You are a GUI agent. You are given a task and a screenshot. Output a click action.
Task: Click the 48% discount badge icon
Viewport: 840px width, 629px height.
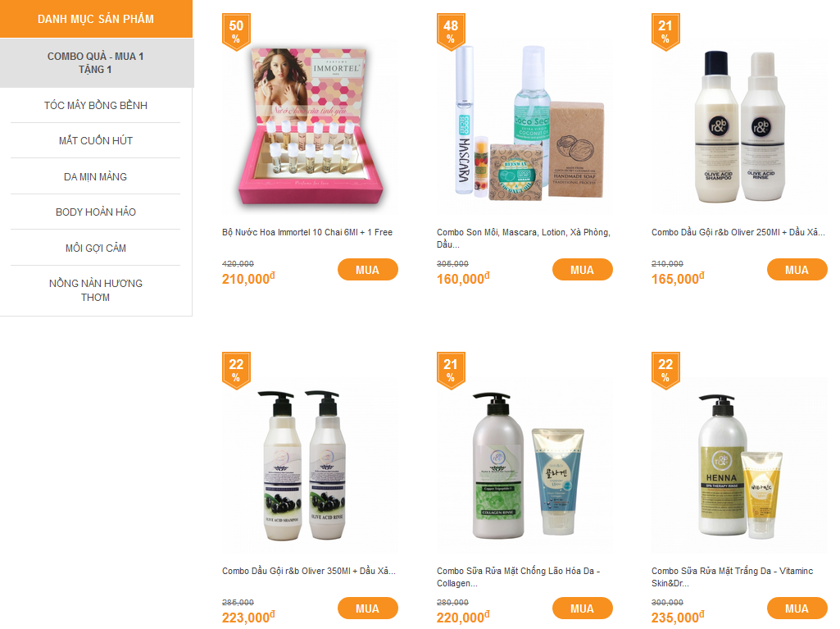coord(451,32)
